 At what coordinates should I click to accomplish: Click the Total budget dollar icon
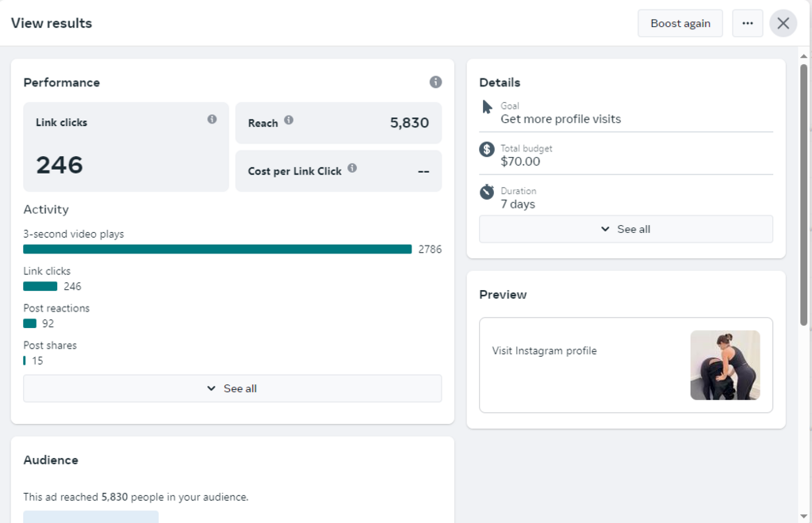tap(487, 149)
